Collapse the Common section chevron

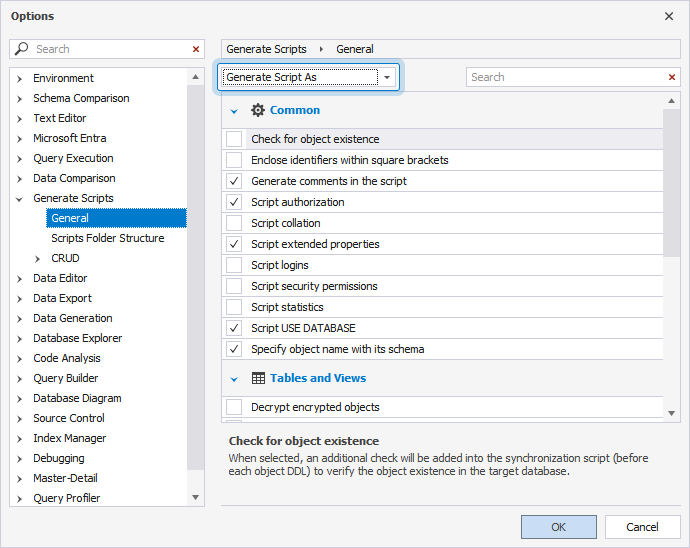point(235,111)
